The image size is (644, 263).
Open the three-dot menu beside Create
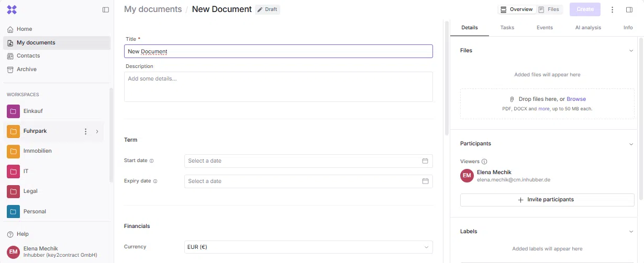point(613,9)
